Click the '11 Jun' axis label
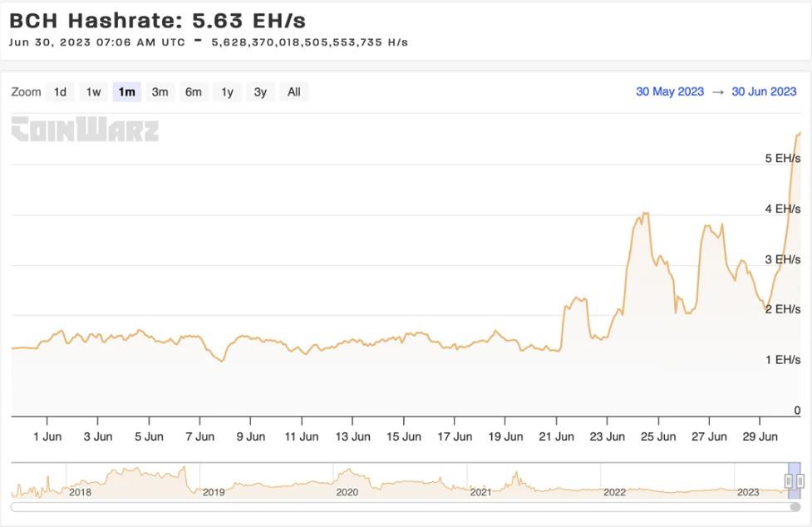 302,437
